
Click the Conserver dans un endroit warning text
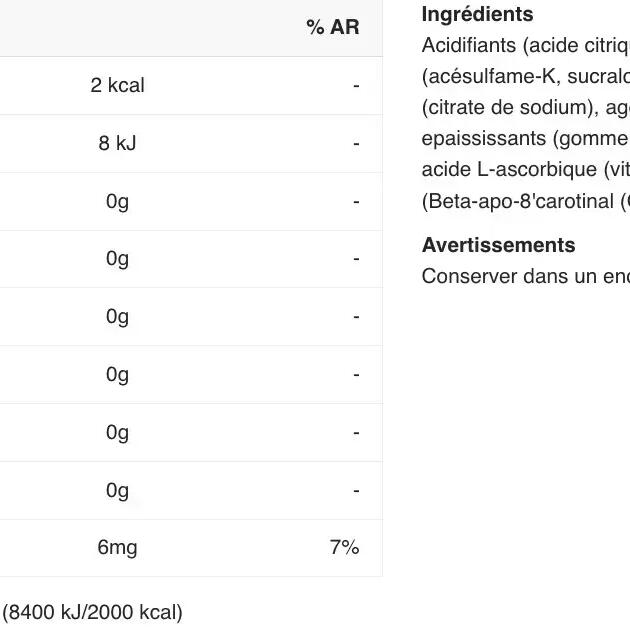click(x=525, y=277)
